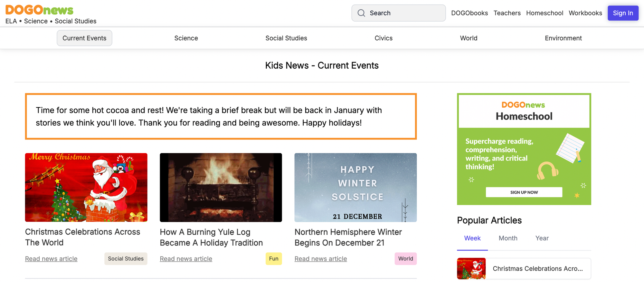Open the World category in navigation
644x282 pixels.
tap(469, 38)
